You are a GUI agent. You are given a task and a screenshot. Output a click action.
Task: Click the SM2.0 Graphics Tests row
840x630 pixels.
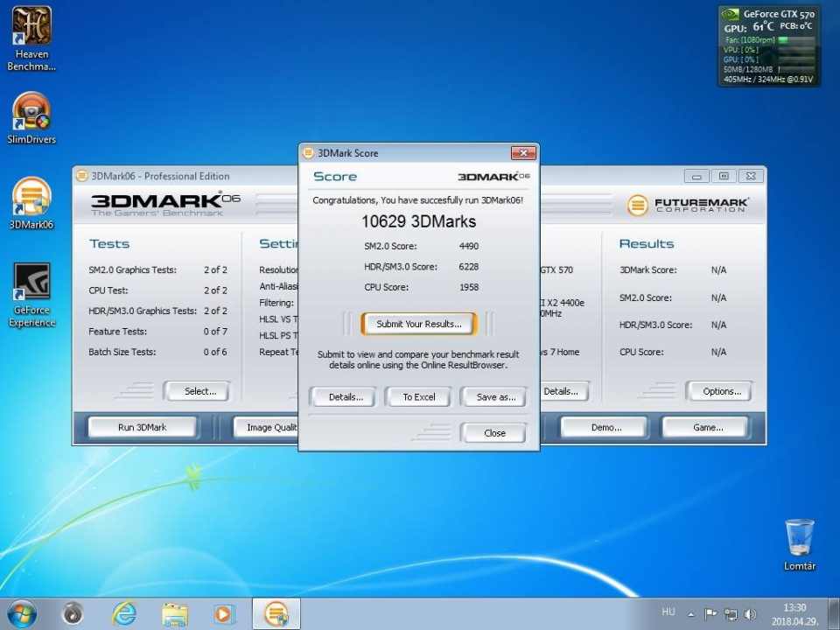coord(158,270)
